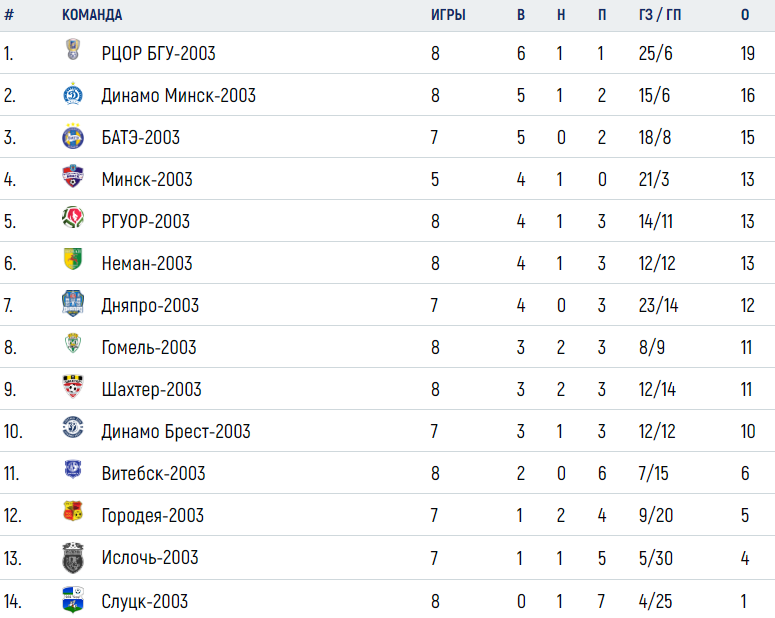Click the Дняпро-2003 club logo
Screen dimensions: 775x618
(73, 303)
